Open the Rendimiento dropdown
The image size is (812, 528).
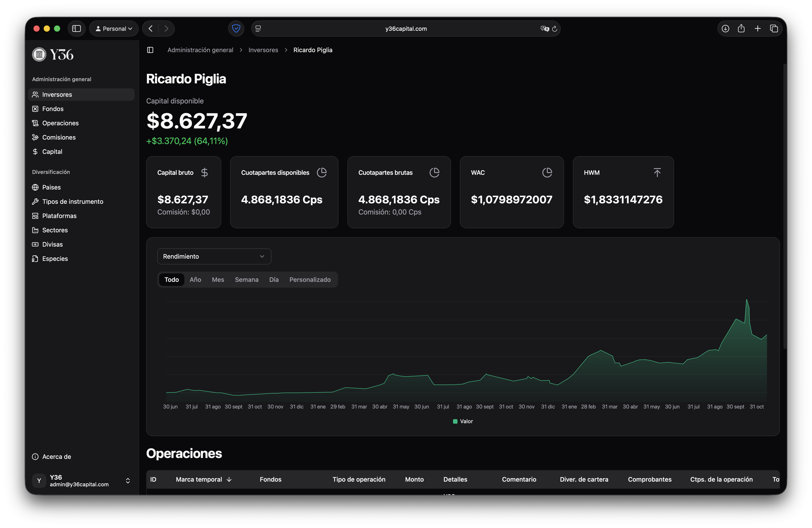[x=214, y=257]
